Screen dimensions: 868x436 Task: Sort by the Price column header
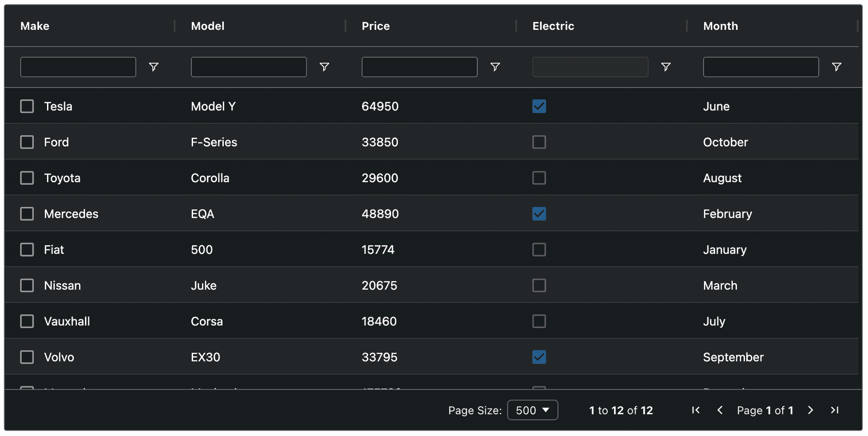pyautogui.click(x=376, y=26)
